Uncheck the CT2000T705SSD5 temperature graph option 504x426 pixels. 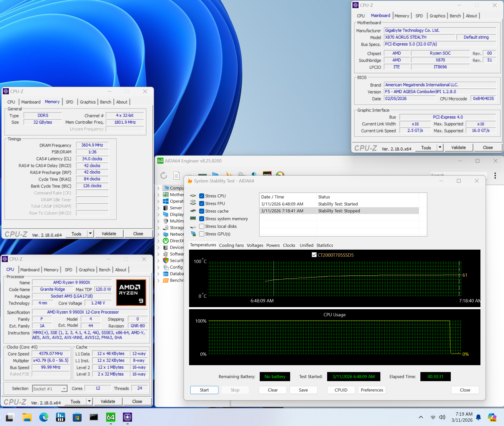tap(314, 255)
